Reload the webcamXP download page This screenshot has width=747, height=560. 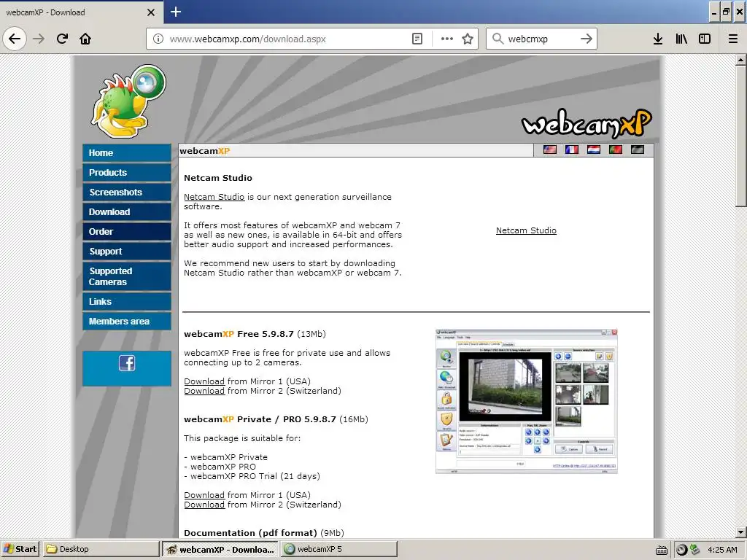[x=63, y=39]
